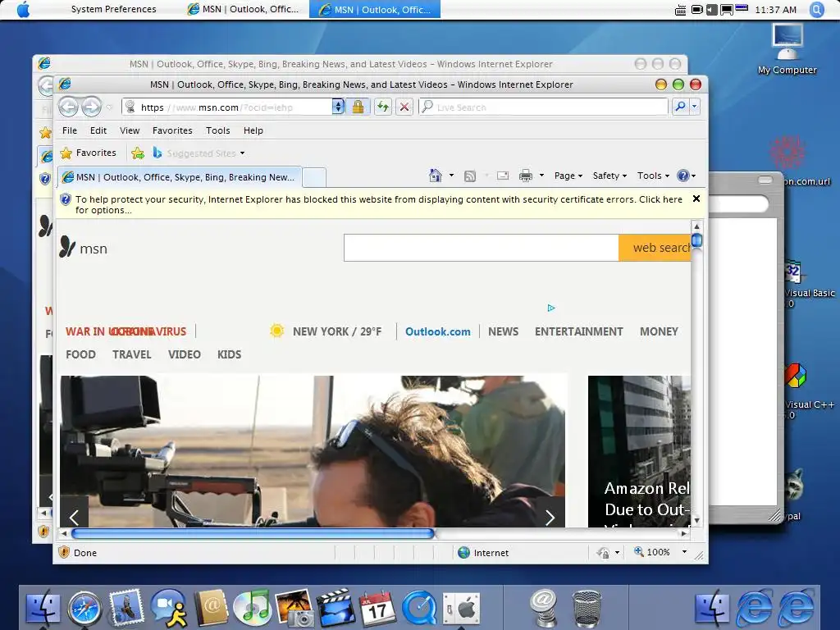Open the TRAVEL section link
This screenshot has width=840, height=630.
tap(132, 354)
